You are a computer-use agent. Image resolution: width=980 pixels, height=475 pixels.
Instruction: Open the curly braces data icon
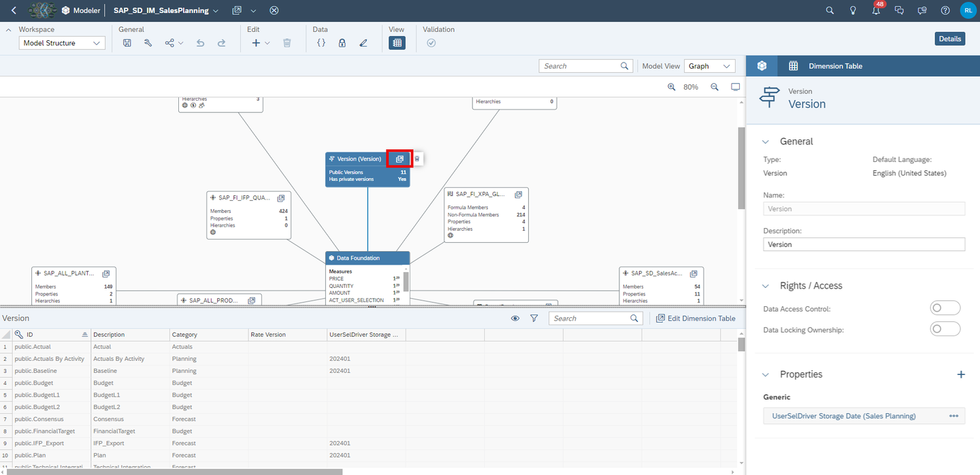321,43
